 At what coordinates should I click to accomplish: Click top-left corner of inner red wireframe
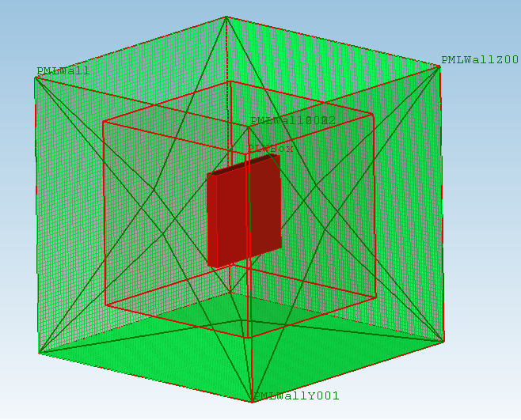click(103, 121)
